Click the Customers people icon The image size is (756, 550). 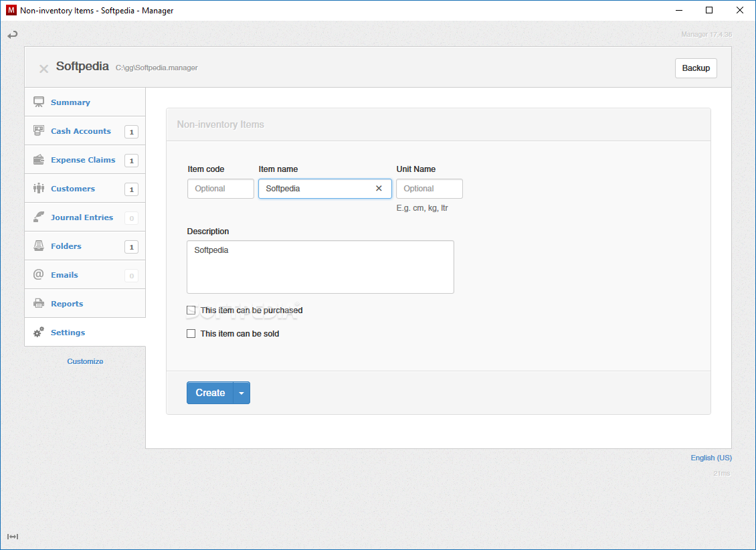point(39,189)
